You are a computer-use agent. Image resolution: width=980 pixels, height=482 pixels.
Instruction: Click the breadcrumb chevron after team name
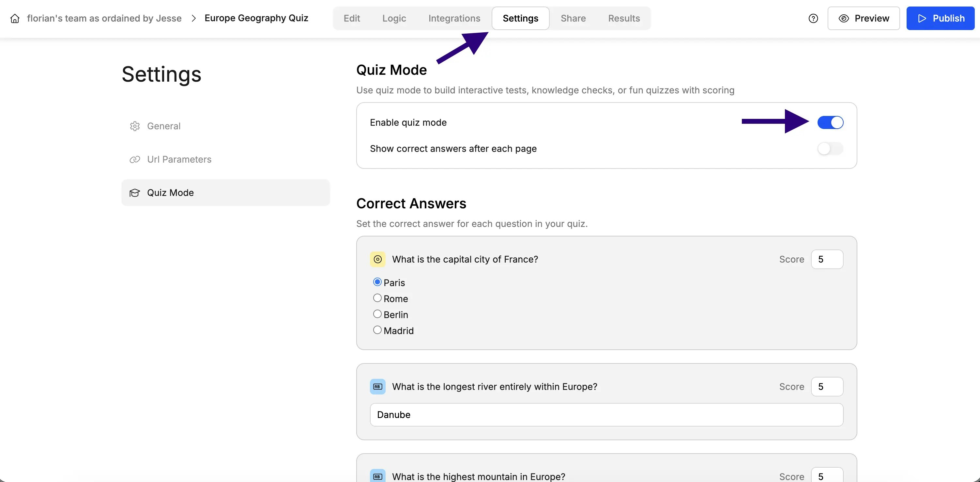(194, 18)
